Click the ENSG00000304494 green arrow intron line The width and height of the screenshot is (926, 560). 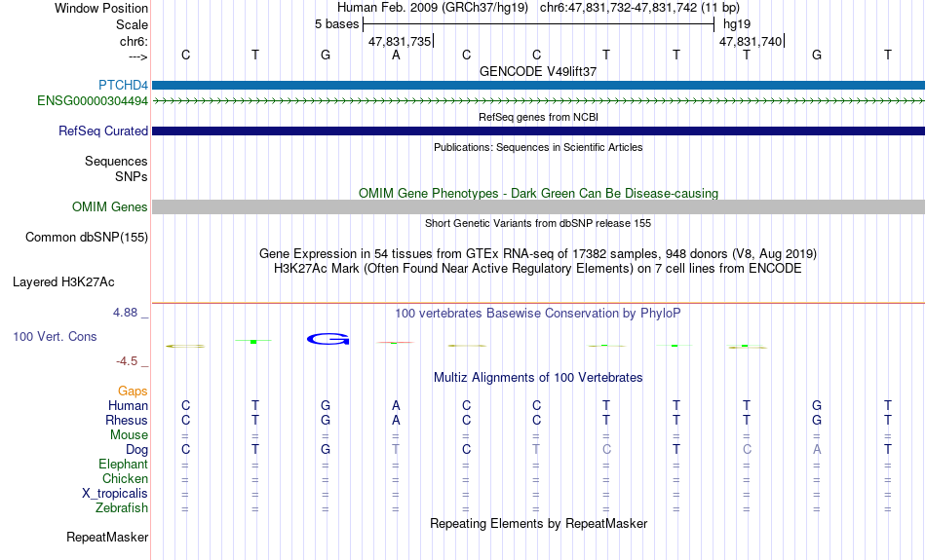(x=538, y=101)
